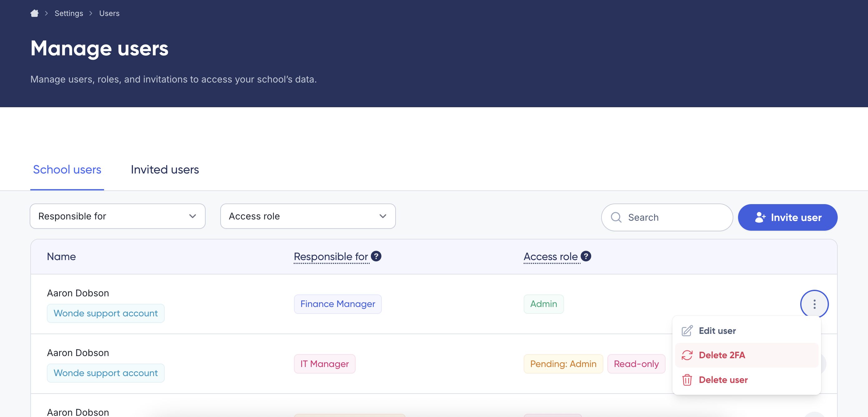The width and height of the screenshot is (868, 417).
Task: Expand the Access role filter dropdown
Action: point(308,216)
